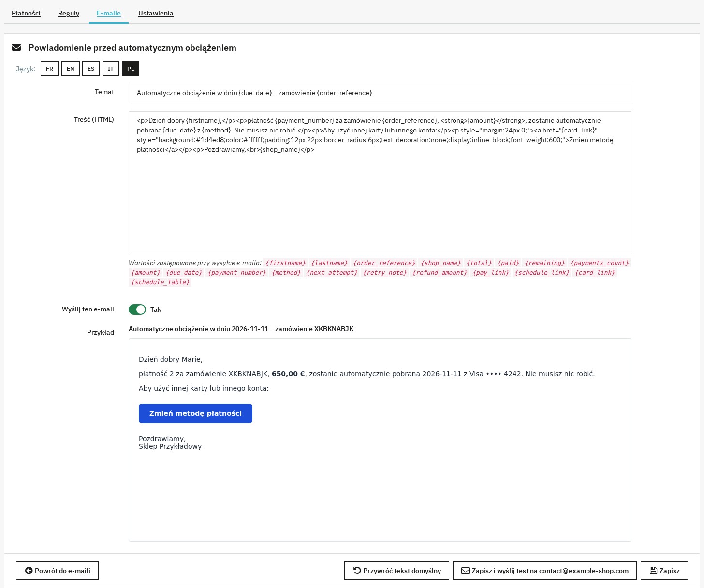Choose the FR language button

pyautogui.click(x=50, y=69)
